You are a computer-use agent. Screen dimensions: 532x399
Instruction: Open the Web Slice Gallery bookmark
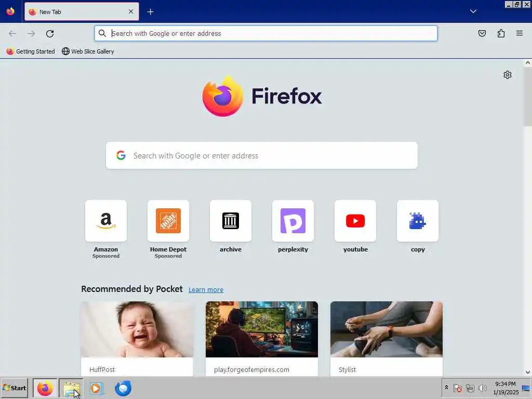click(88, 51)
